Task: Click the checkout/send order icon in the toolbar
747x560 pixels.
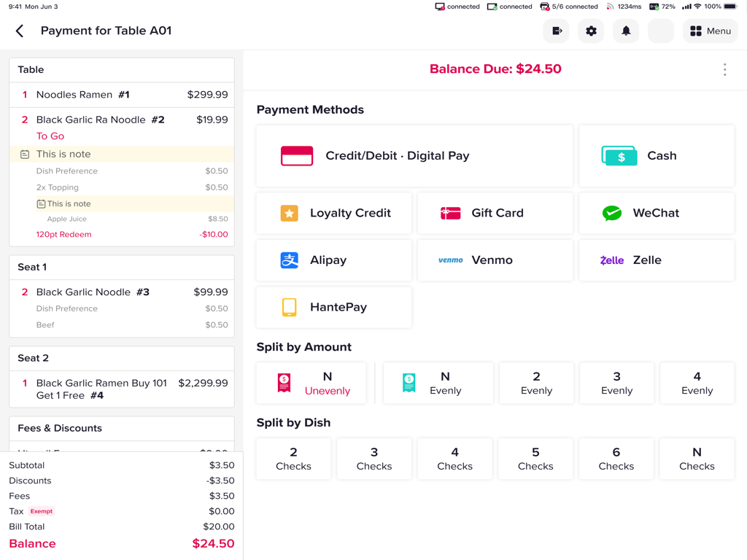Action: coord(556,31)
